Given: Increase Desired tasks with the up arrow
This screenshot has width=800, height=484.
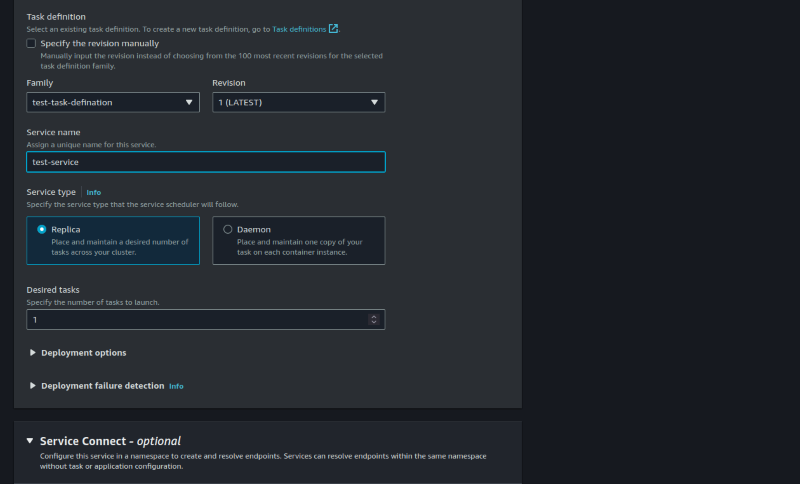Looking at the screenshot, I should tap(374, 316).
